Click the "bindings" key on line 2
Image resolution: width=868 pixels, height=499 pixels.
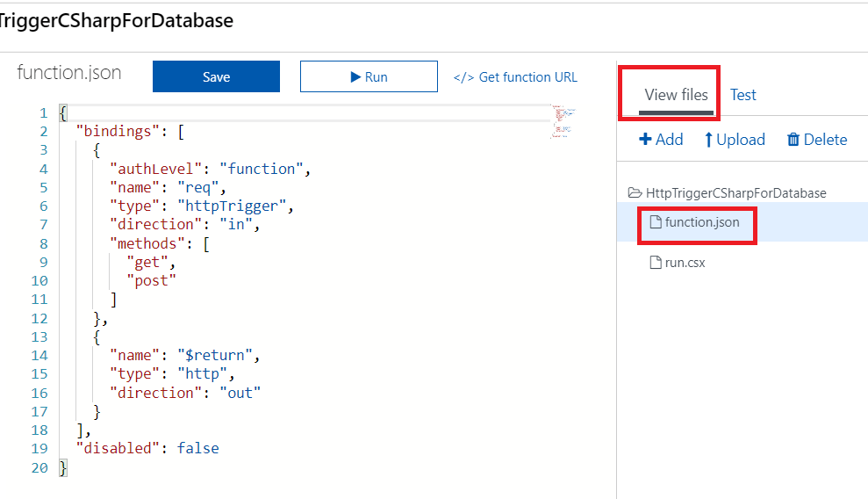118,131
